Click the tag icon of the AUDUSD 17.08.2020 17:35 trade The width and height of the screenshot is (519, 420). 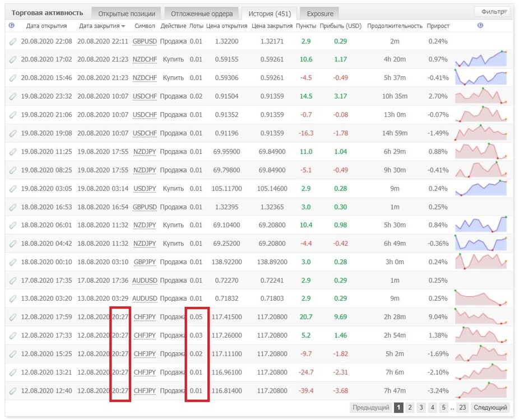pos(12,281)
